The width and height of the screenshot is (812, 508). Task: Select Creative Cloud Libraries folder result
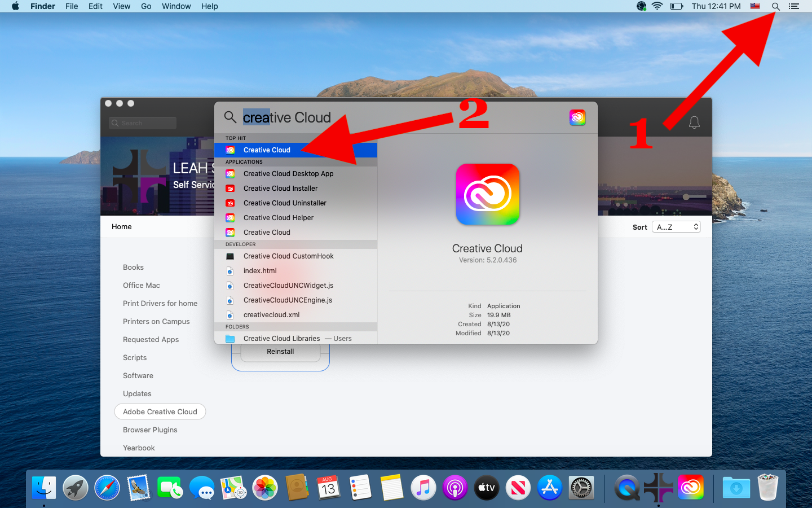click(295, 338)
